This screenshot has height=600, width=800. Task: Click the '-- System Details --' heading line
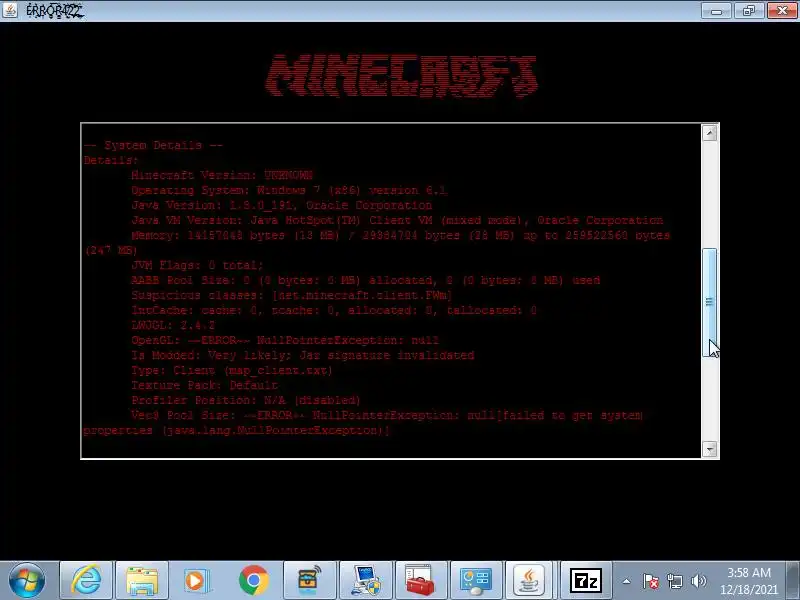coord(153,145)
